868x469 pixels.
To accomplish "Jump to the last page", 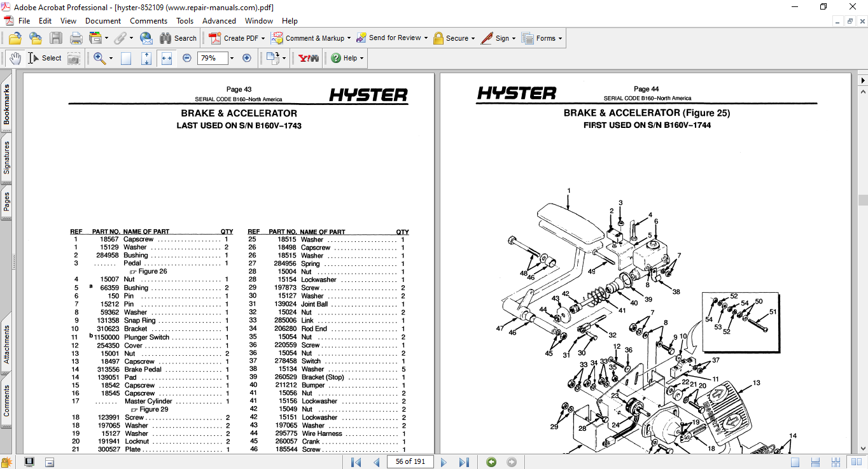I will (x=464, y=462).
